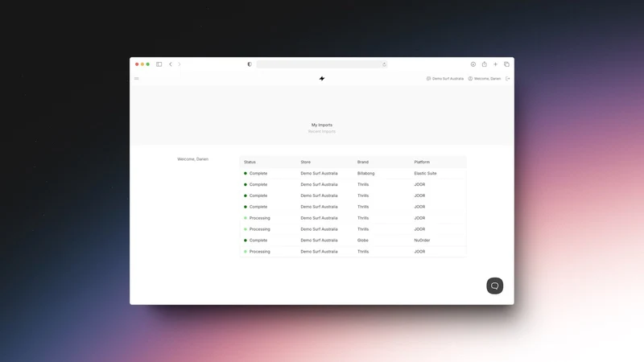Click the Billabong brand cell
644x362 pixels.
click(366, 173)
